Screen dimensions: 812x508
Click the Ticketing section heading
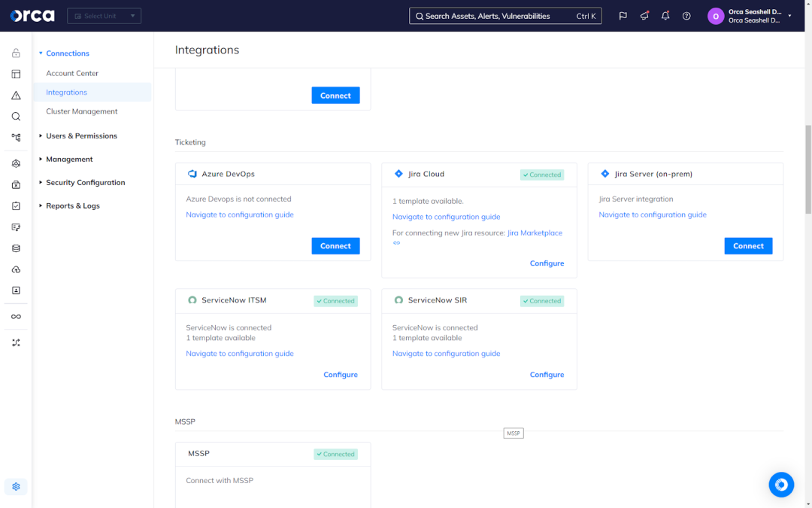(190, 142)
